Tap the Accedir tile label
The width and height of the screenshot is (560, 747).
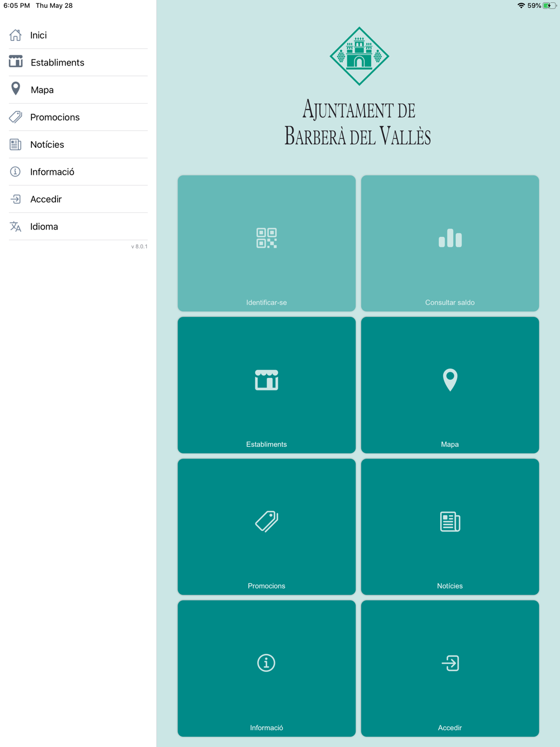click(x=450, y=727)
